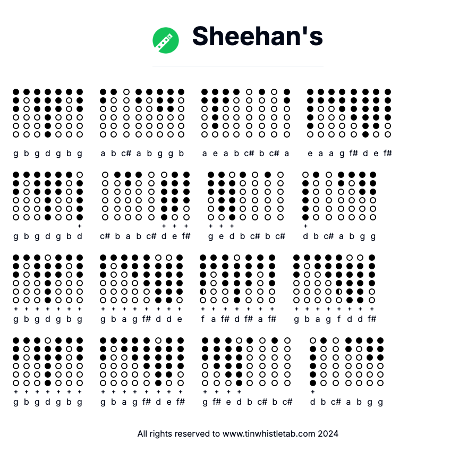Screen dimensions: 476x451
Task: Click the "a b c# a b g g b" note labels
Action: (x=142, y=154)
